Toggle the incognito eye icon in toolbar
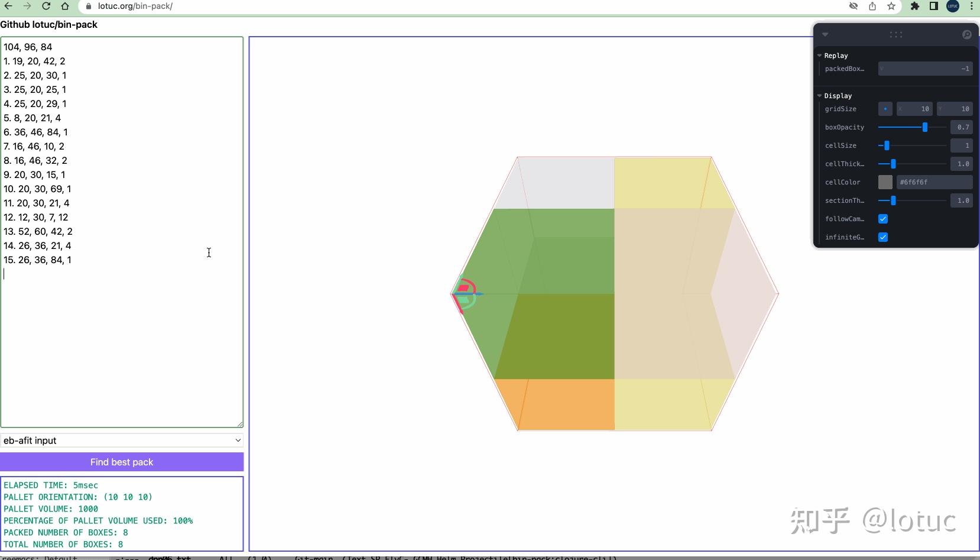This screenshot has height=560, width=980. point(853,6)
